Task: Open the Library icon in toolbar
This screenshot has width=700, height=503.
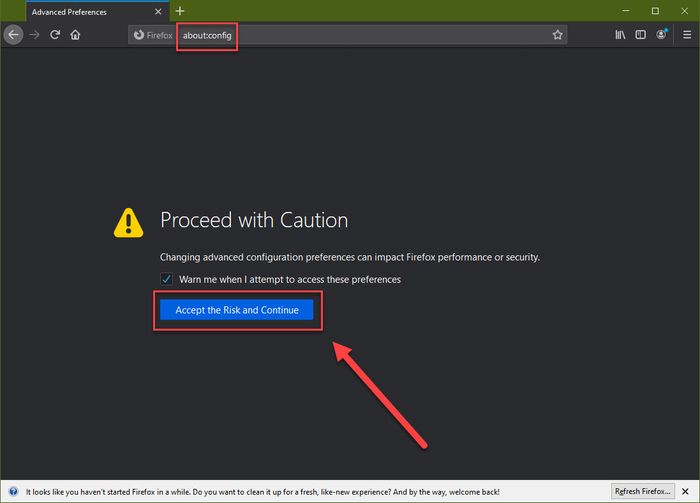Action: tap(620, 35)
